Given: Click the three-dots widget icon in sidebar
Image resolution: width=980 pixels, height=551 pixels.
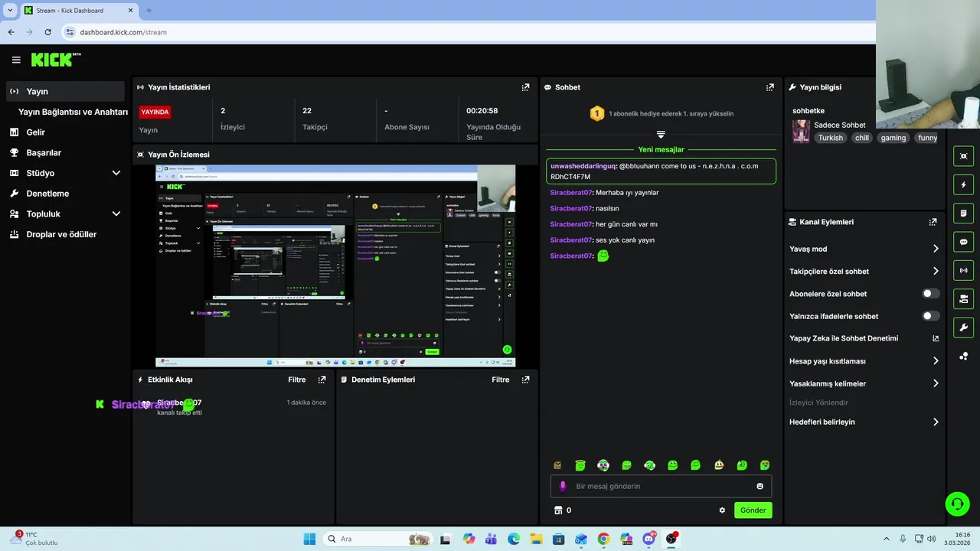Looking at the screenshot, I should click(x=963, y=356).
